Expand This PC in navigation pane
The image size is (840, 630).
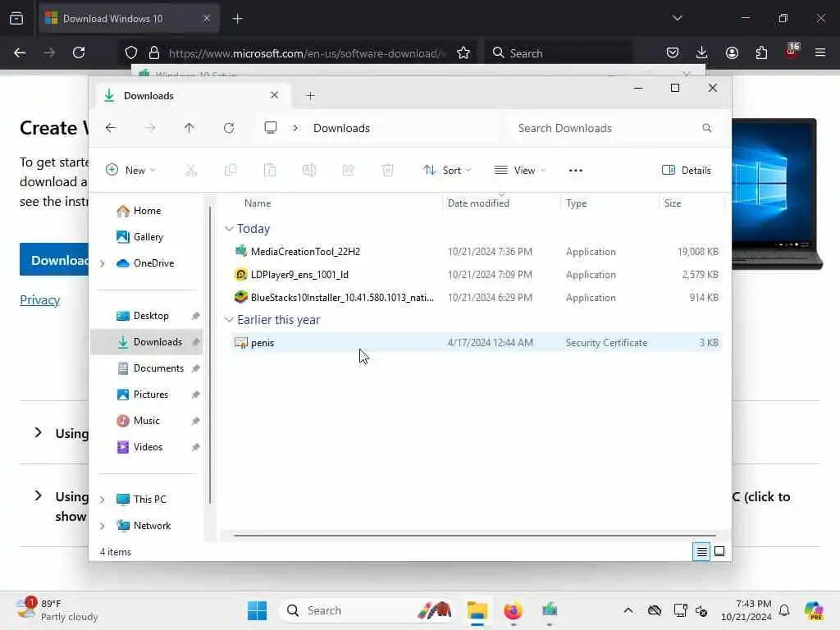click(103, 500)
